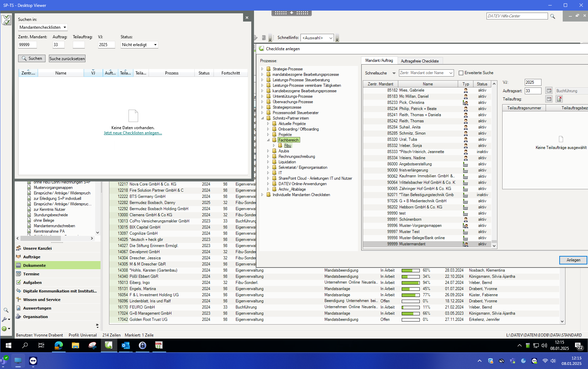This screenshot has width=588, height=369.
Task: Click the Zentr. Mandant input field with 99999
Action: pos(27,45)
